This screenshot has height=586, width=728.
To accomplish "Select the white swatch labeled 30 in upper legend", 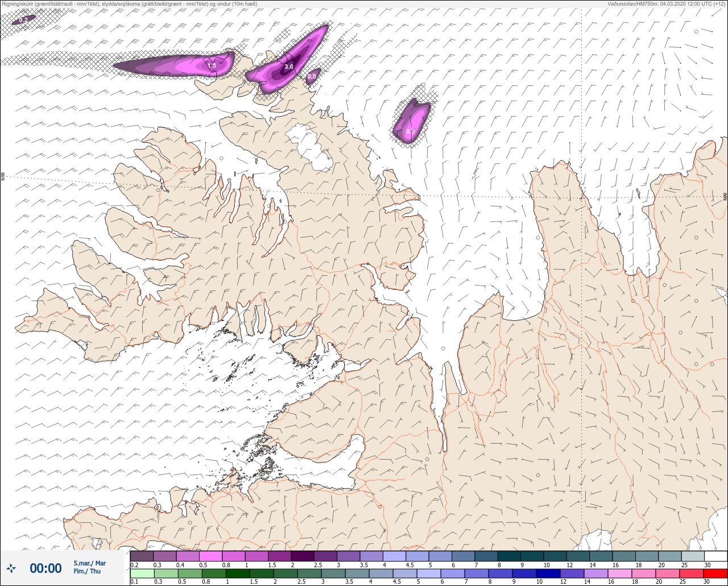I will point(715,556).
